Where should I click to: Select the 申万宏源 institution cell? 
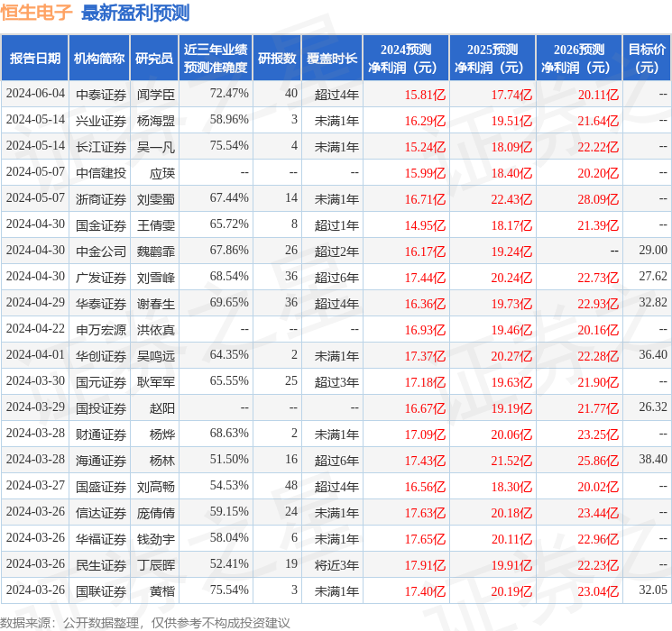click(101, 329)
